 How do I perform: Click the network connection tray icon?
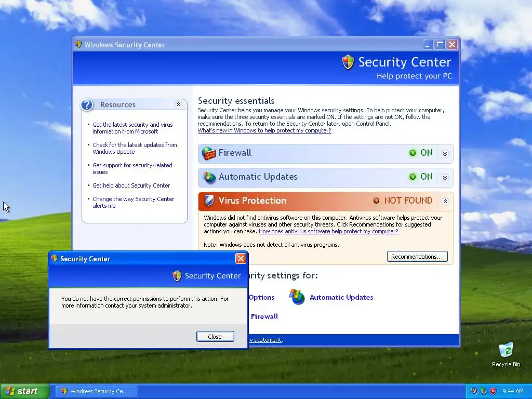pos(484,391)
